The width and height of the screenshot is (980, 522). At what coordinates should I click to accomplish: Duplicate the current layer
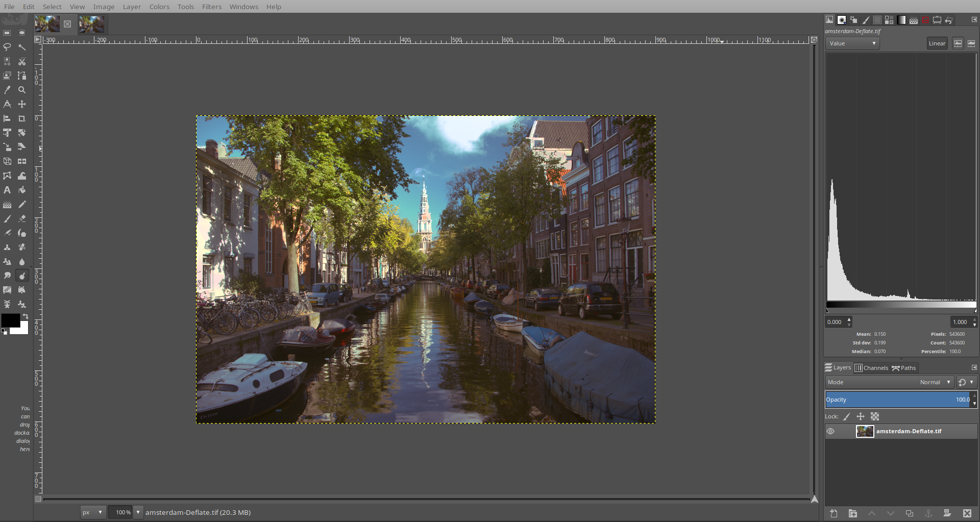click(x=909, y=513)
